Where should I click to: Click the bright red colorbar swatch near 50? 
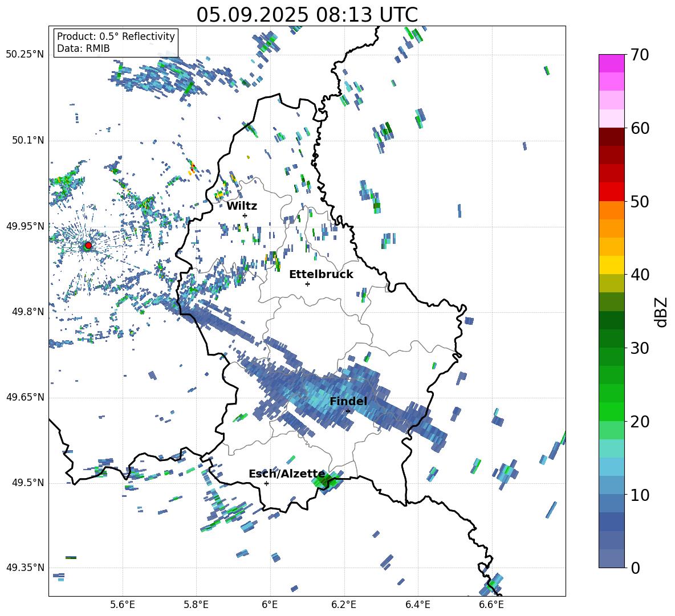coord(612,192)
